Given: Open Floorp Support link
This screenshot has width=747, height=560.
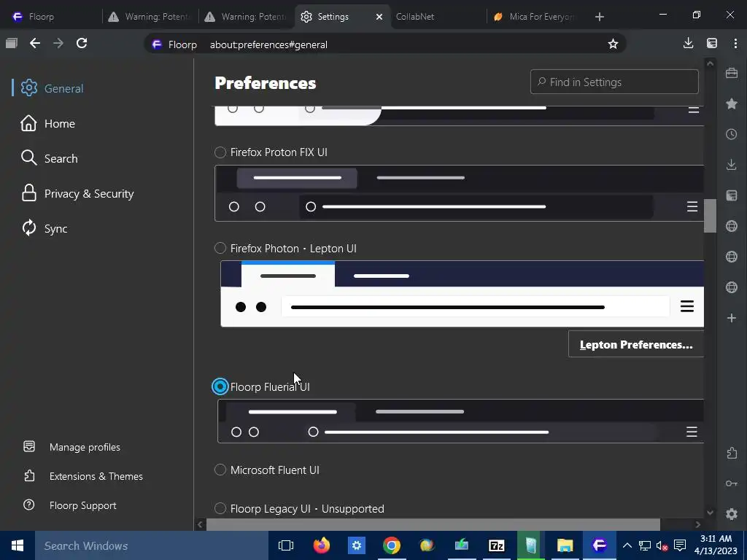Looking at the screenshot, I should 69,505.
